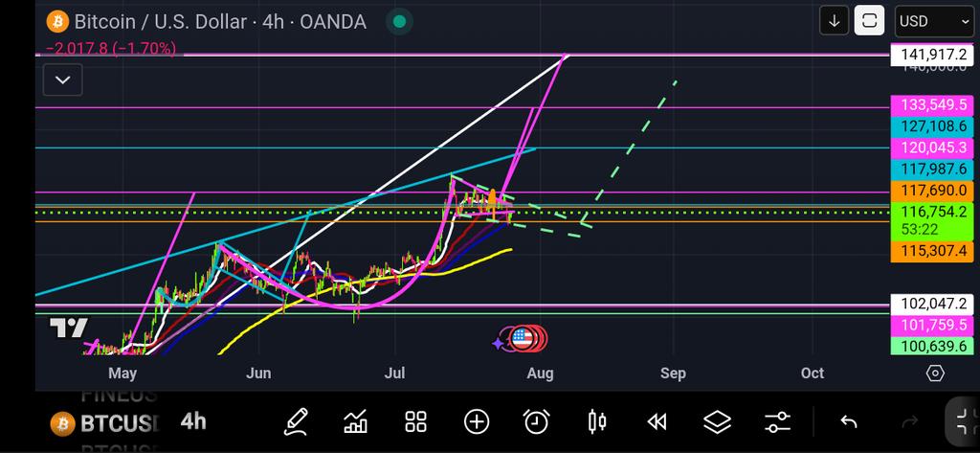Viewport: 980px width, 453px height.
Task: Click the Jun label on the time axis
Action: [x=258, y=374]
